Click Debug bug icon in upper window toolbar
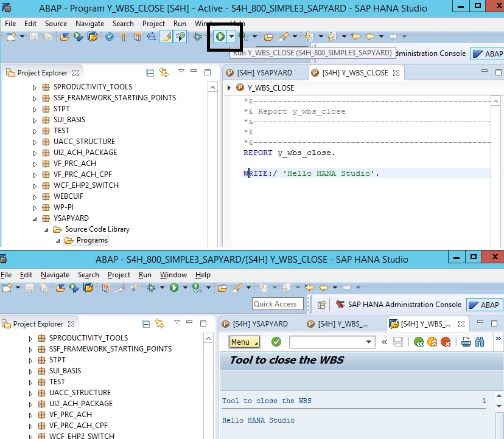Screen dimensions: 504x439 tap(197, 36)
